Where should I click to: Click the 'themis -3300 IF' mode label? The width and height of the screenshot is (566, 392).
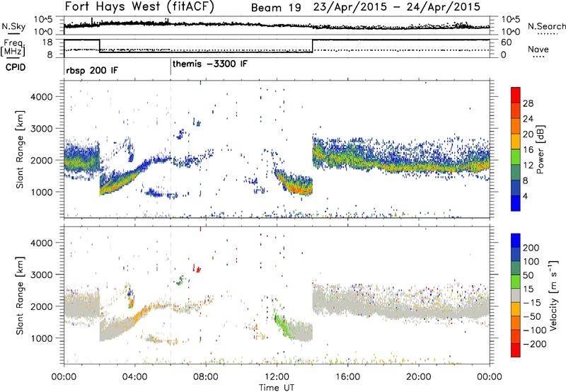pos(210,64)
